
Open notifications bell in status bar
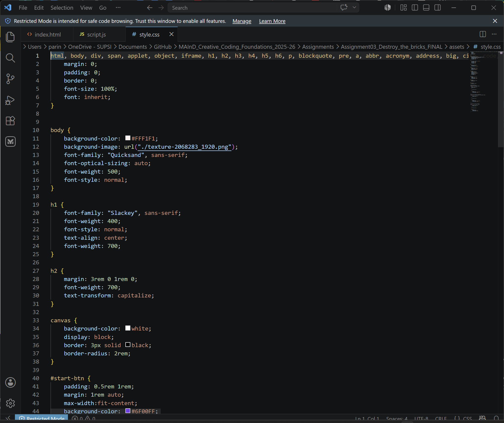[496, 419]
